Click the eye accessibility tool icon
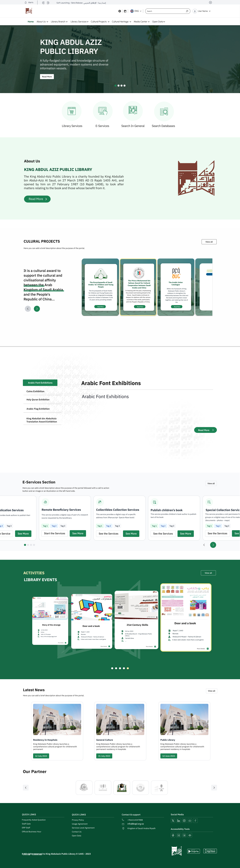Image resolution: width=240 pixels, height=868 pixels. click(x=190, y=835)
